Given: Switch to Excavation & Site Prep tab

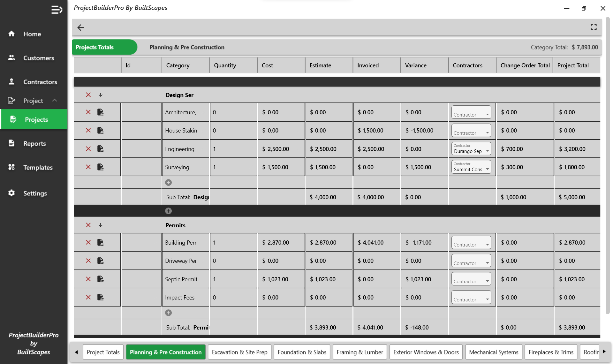Looking at the screenshot, I should [x=239, y=352].
